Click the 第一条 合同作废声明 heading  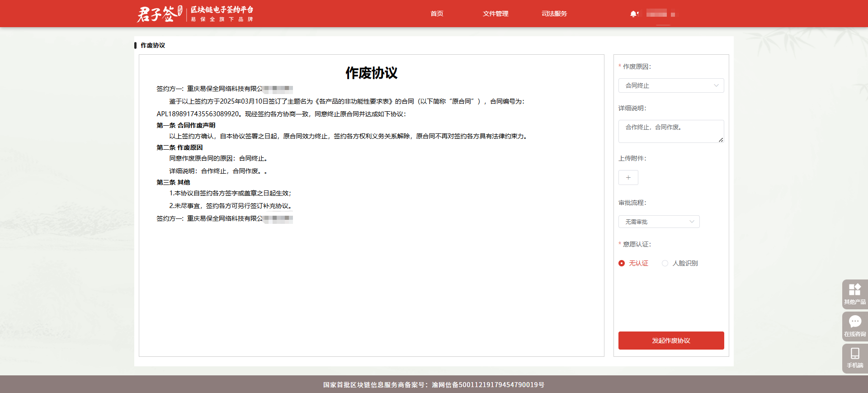pyautogui.click(x=186, y=125)
